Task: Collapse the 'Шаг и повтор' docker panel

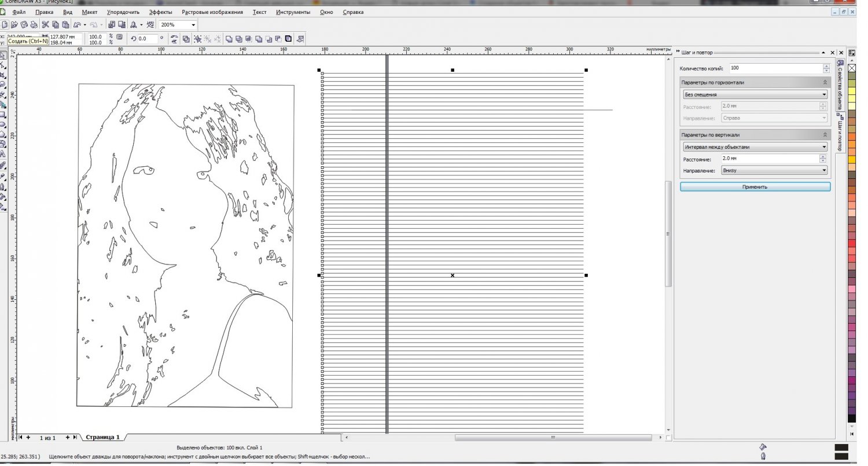Action: [824, 52]
